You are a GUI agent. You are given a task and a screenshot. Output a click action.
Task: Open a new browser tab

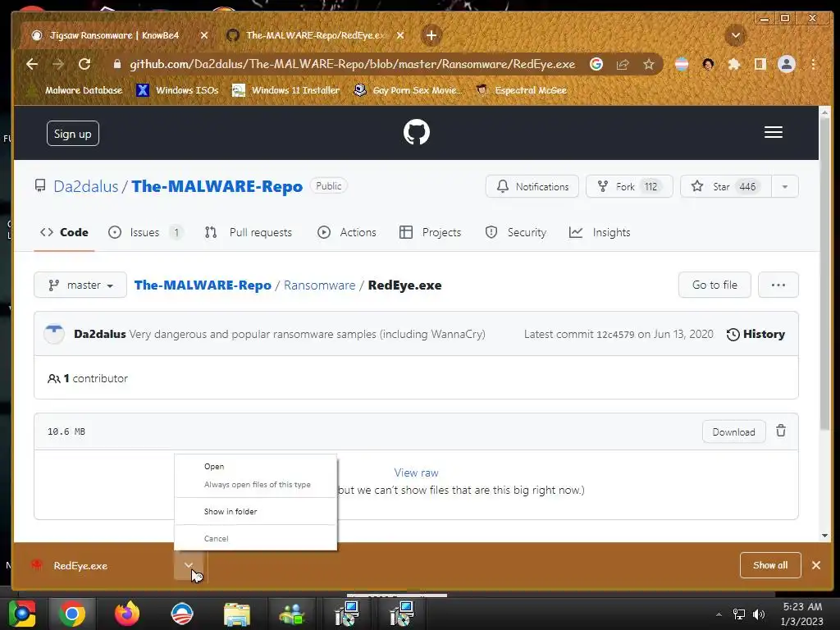[431, 35]
